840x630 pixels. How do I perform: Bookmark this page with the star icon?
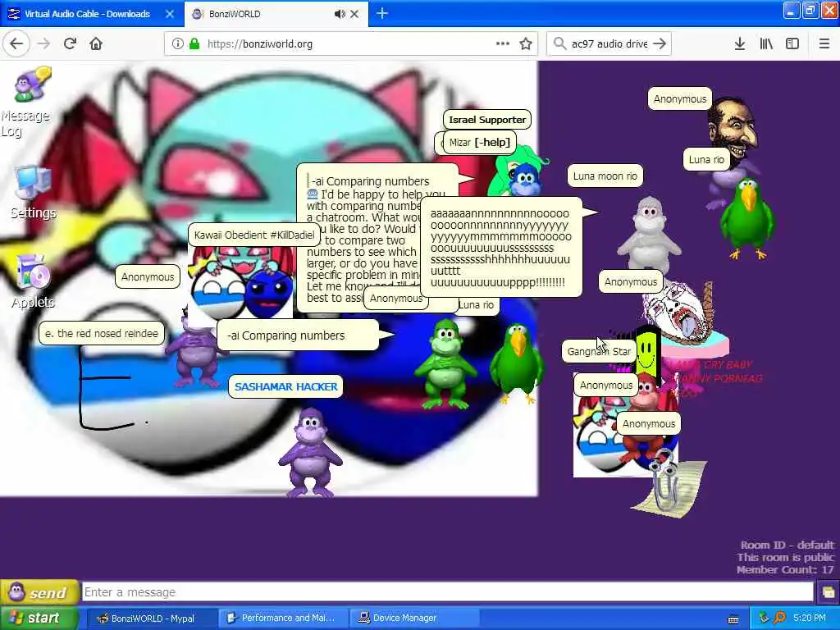point(526,44)
